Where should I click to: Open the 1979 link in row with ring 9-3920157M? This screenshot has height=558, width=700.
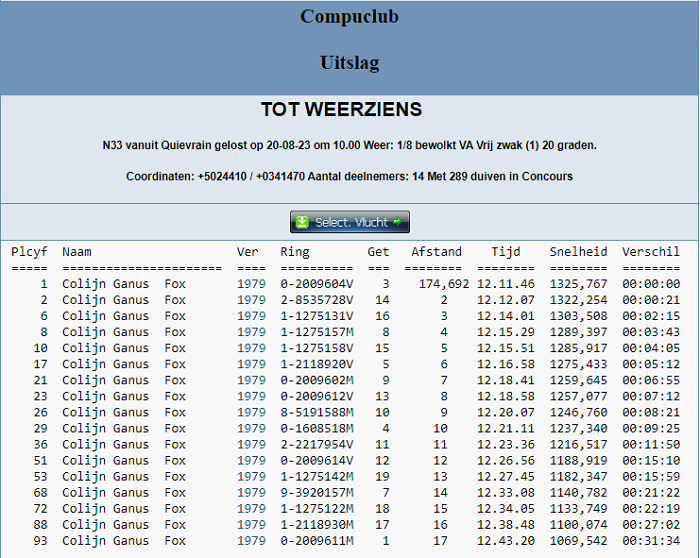[251, 493]
